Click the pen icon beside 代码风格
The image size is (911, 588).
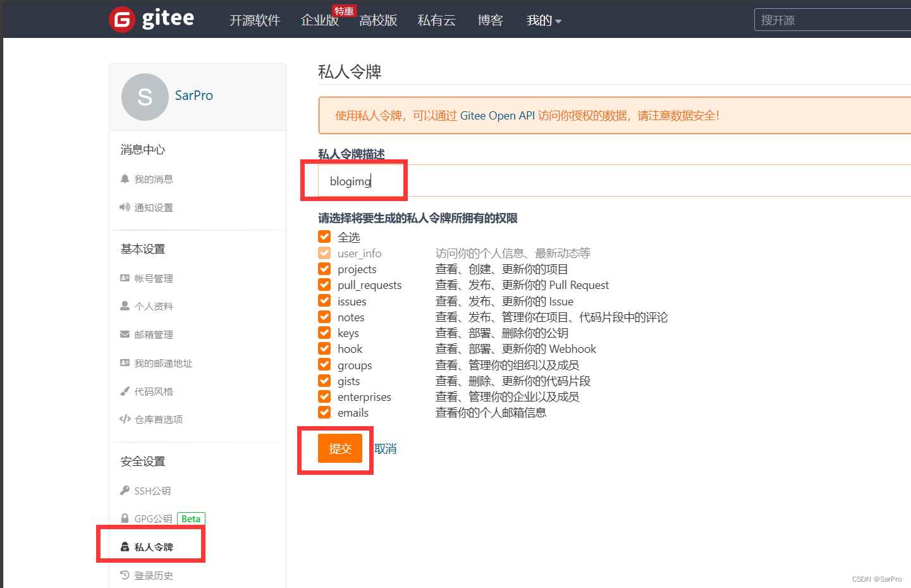click(125, 391)
